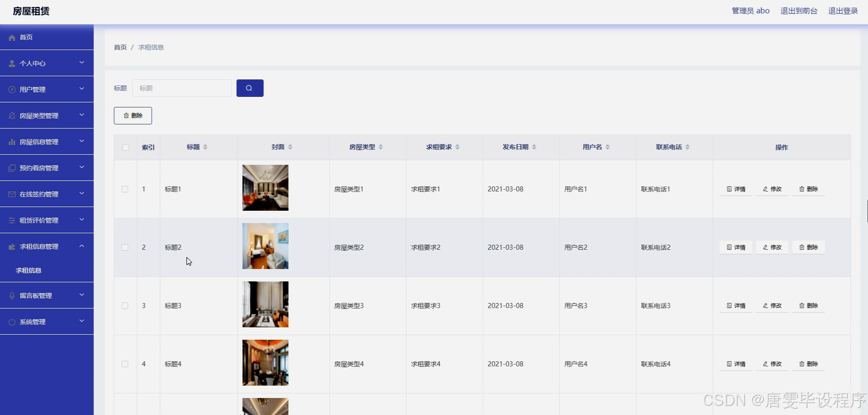Viewport: 868px width, 415px height.
Task: Collapse the 求租信息管理 menu chevron
Action: coord(82,246)
